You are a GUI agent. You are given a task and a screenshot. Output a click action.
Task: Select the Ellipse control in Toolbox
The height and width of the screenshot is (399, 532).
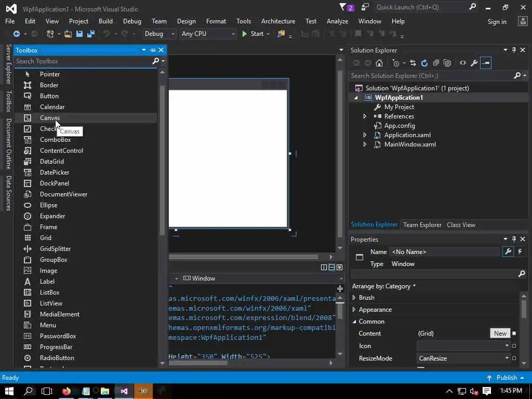86,205
